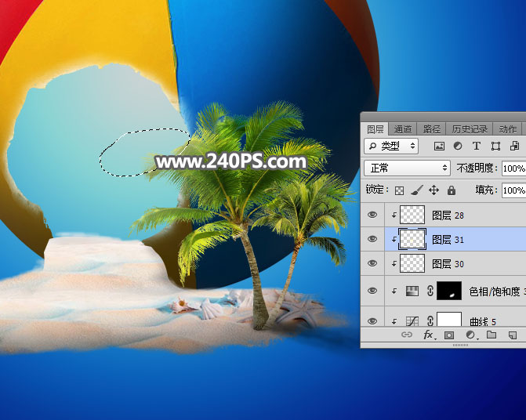526x420 pixels.
Task: Create new fill or adjustment layer
Action: tap(470, 335)
